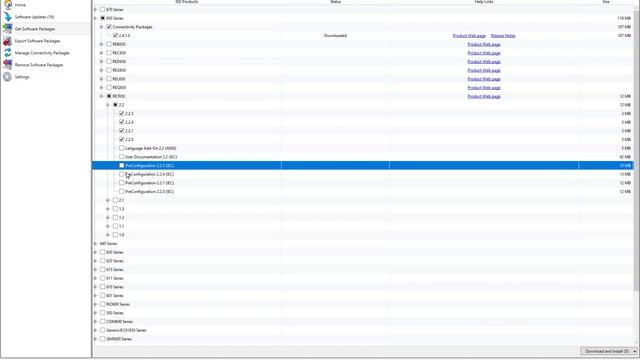Click the Remove Software Packages icon
This screenshot has width=640, height=360.
coord(8,64)
